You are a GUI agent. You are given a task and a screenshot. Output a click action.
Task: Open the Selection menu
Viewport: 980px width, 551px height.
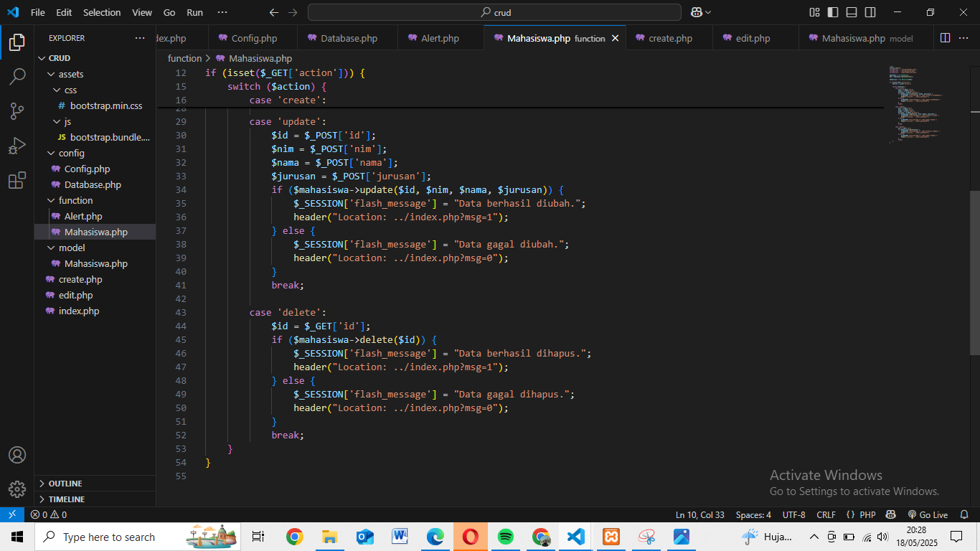click(x=102, y=12)
